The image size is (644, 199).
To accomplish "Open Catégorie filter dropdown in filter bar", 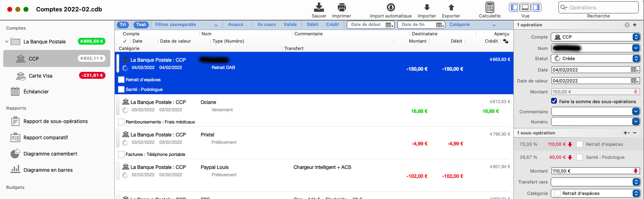I will coord(472,25).
